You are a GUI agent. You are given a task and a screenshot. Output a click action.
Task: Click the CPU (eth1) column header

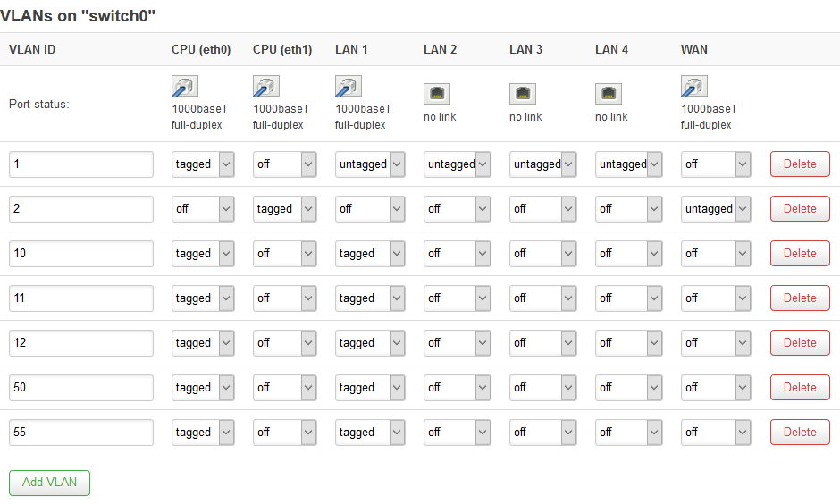click(x=282, y=50)
